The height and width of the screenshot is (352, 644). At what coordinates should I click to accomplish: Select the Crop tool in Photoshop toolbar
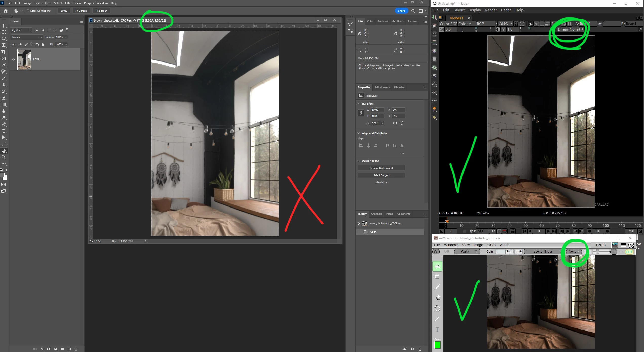pos(4,52)
